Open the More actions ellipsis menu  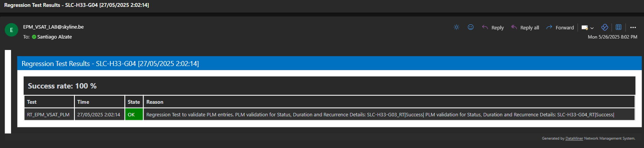click(633, 27)
